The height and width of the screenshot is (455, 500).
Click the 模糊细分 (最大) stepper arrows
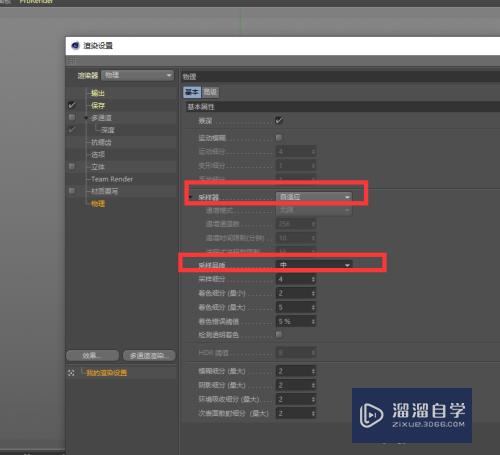[313, 371]
